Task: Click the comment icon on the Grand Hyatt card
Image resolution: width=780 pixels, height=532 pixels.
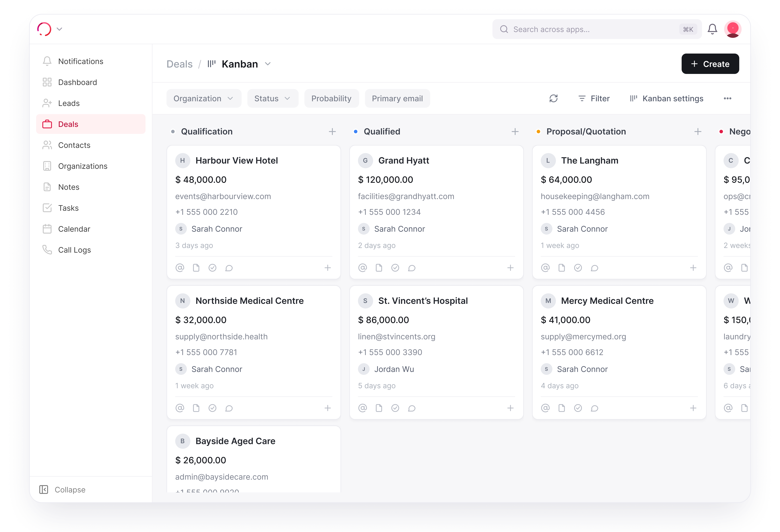Action: click(x=412, y=268)
